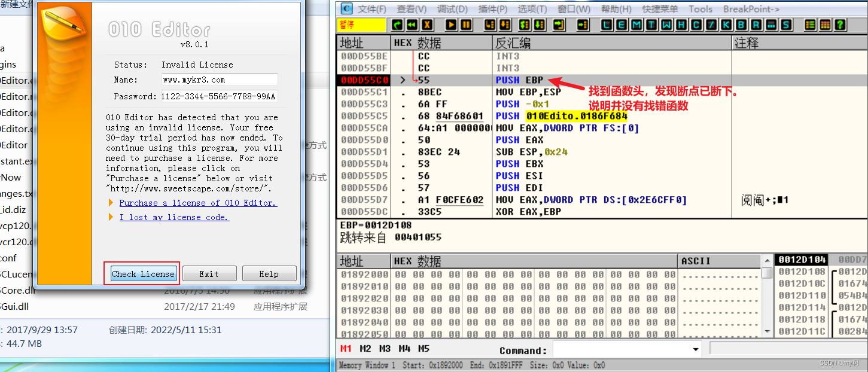
Task: Click the Step Into toolbar icon
Action: 489,25
